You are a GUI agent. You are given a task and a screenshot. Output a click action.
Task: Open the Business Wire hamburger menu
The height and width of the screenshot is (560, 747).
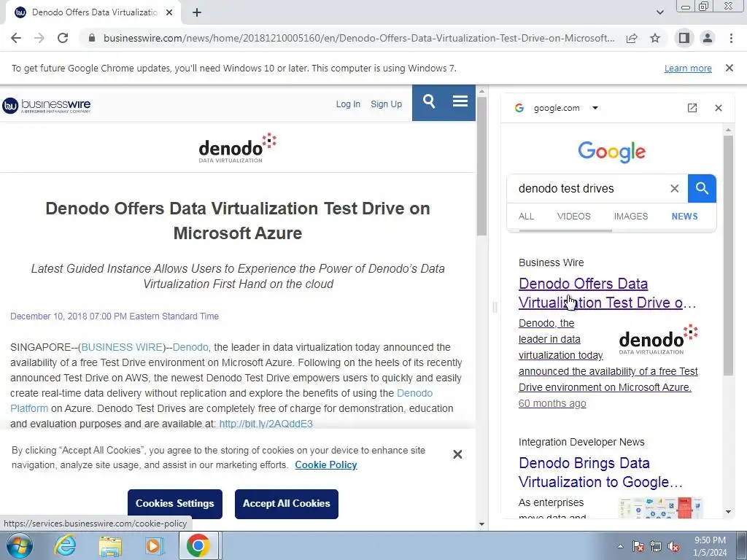(x=460, y=101)
